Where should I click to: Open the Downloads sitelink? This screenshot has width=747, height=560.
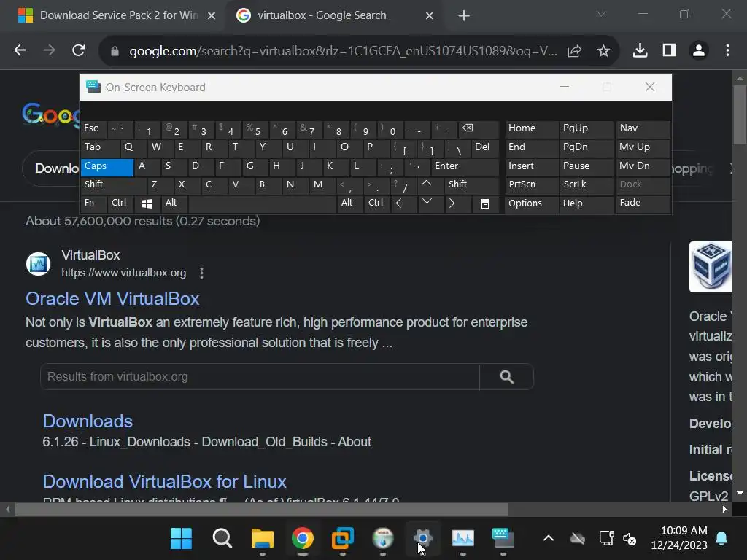point(88,421)
